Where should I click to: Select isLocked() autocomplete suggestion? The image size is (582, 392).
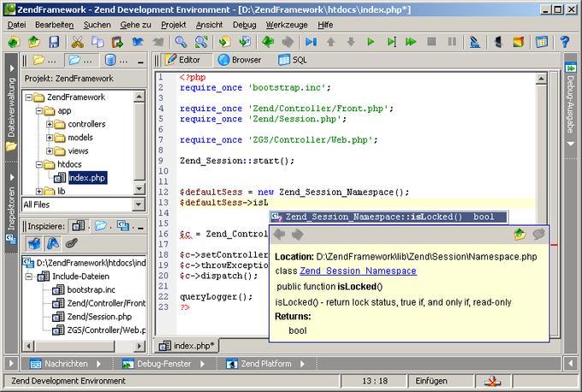389,217
